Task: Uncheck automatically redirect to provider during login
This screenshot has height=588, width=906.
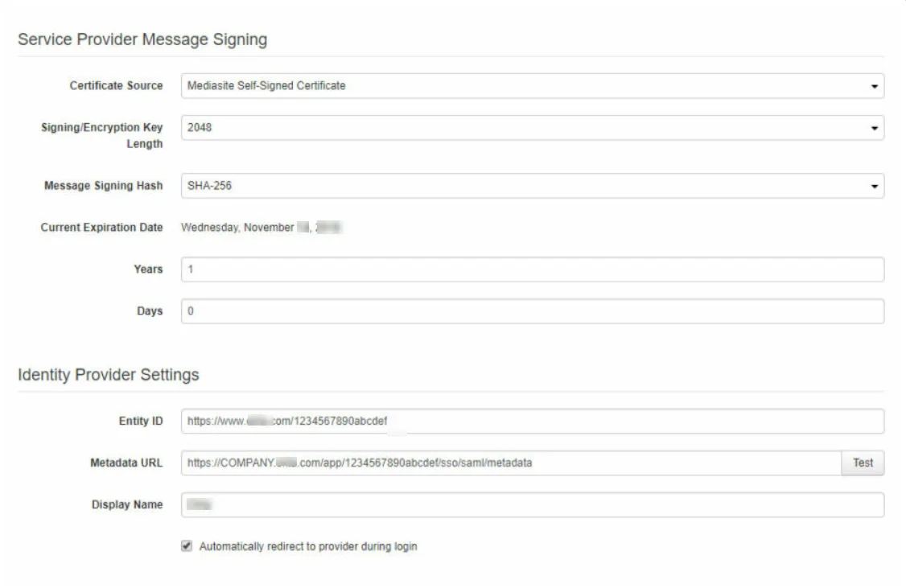Action: 186,545
